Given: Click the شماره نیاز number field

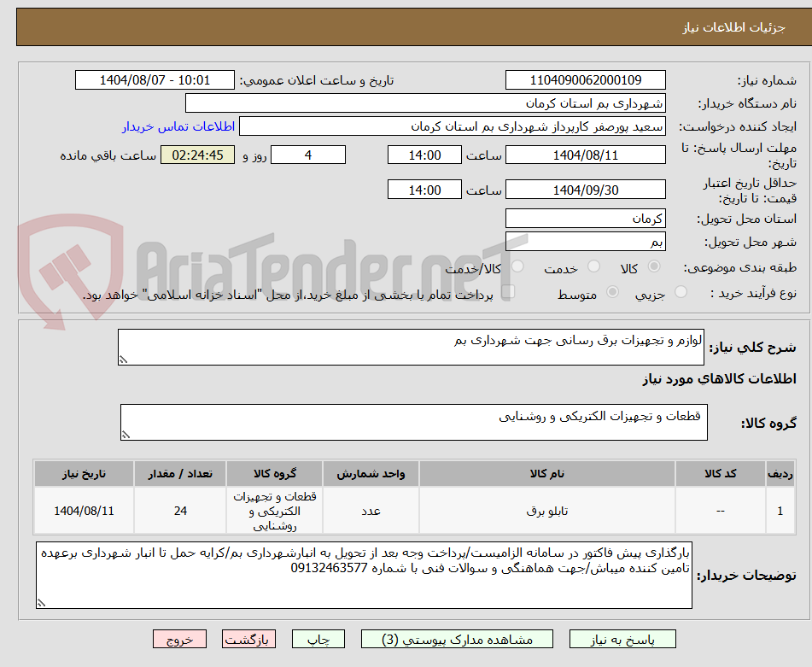Looking at the screenshot, I should coord(586,79).
